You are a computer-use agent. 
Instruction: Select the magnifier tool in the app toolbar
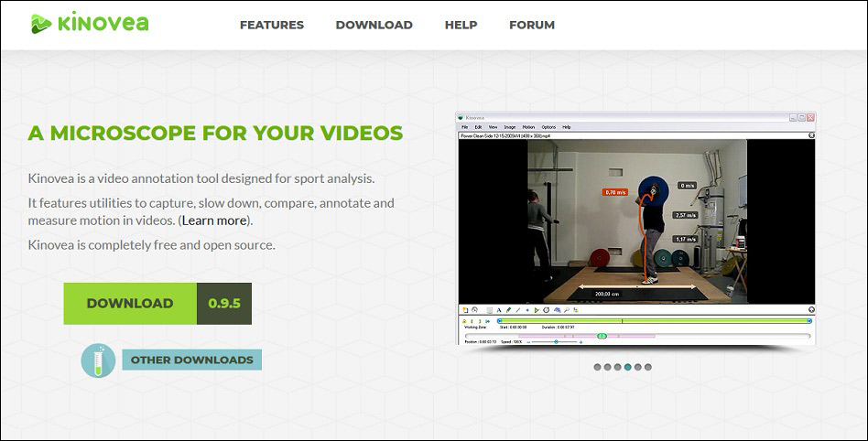click(567, 310)
